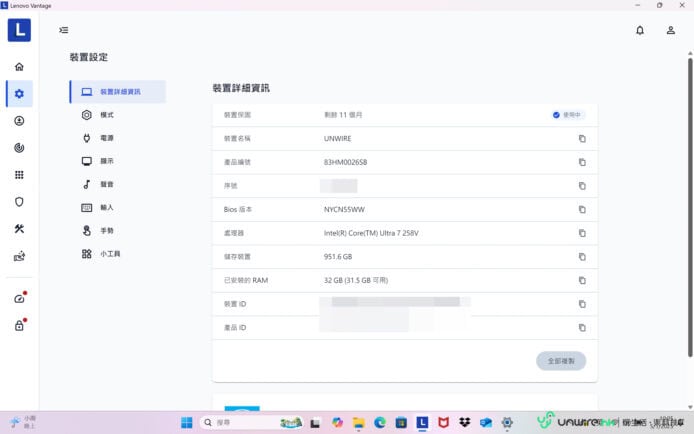Open the speedometer icon with red dot
Image resolution: width=694 pixels, height=434 pixels.
click(x=19, y=298)
